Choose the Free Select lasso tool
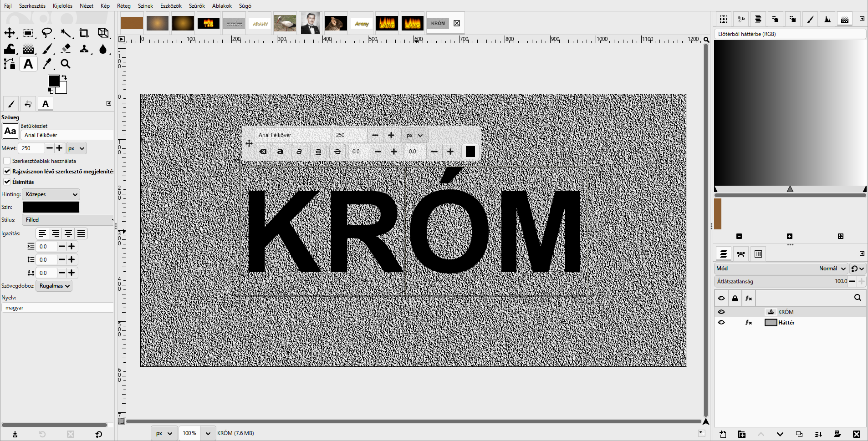This screenshot has height=441, width=868. (x=47, y=33)
